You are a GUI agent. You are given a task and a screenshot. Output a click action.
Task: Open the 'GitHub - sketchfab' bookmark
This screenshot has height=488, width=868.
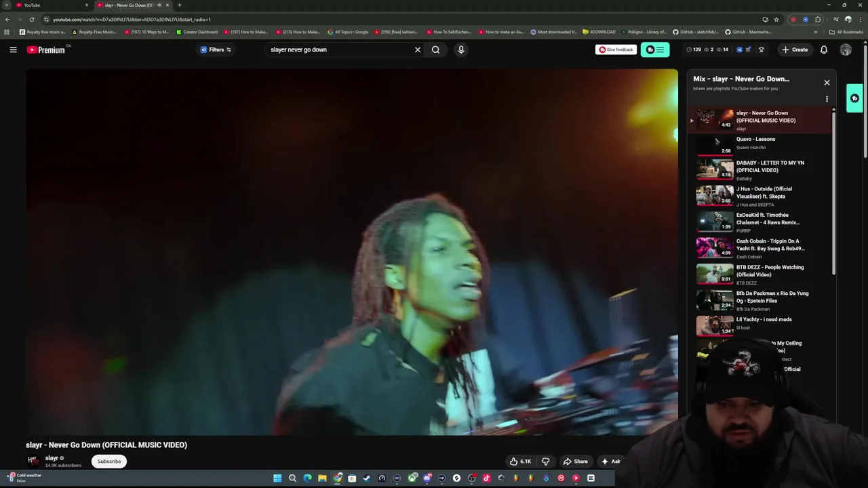point(695,32)
